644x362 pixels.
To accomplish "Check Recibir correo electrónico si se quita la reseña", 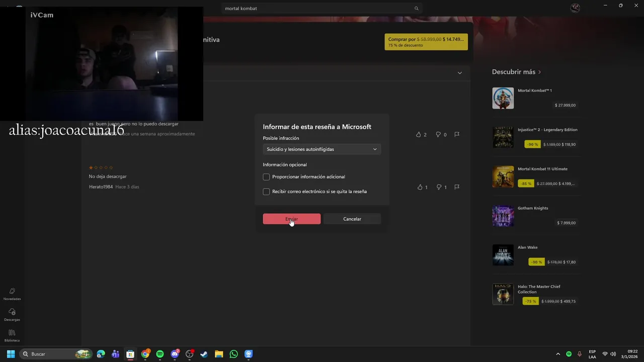I will point(266,192).
